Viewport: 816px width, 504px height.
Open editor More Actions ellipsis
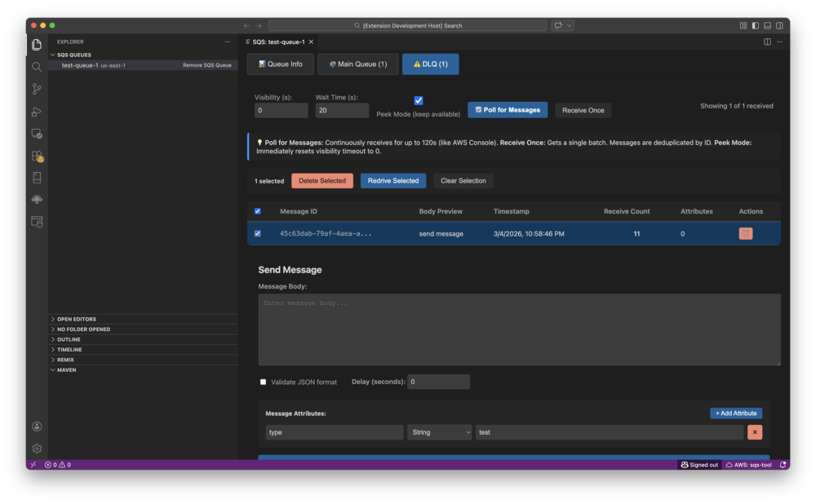[x=779, y=42]
